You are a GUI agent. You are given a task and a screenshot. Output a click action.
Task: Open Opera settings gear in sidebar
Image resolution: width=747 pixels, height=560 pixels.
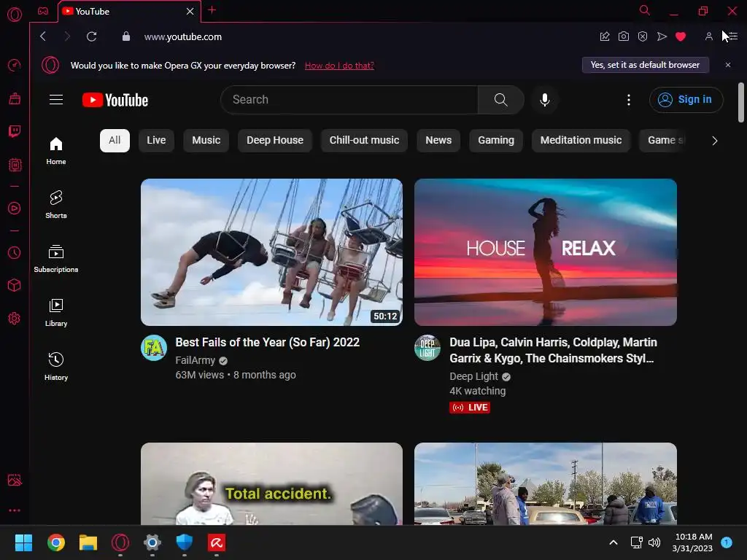pos(15,318)
